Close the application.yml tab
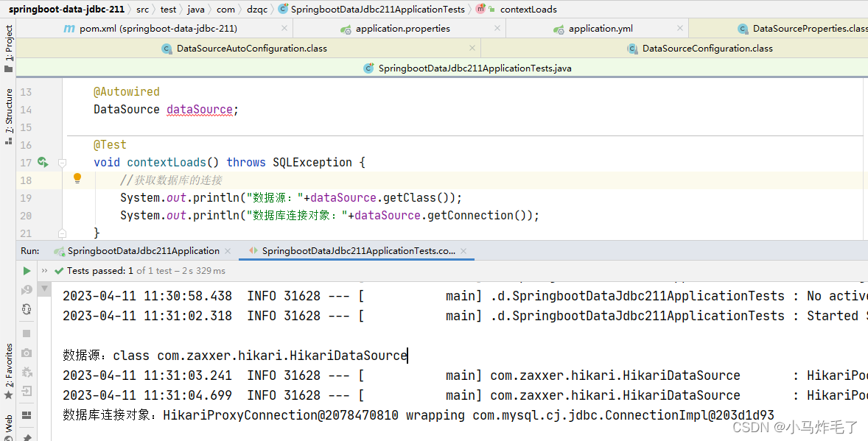 [680, 28]
